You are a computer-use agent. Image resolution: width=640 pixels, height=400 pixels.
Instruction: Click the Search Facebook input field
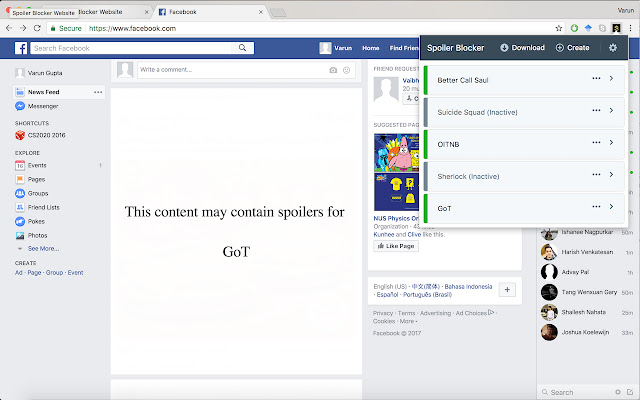click(133, 48)
